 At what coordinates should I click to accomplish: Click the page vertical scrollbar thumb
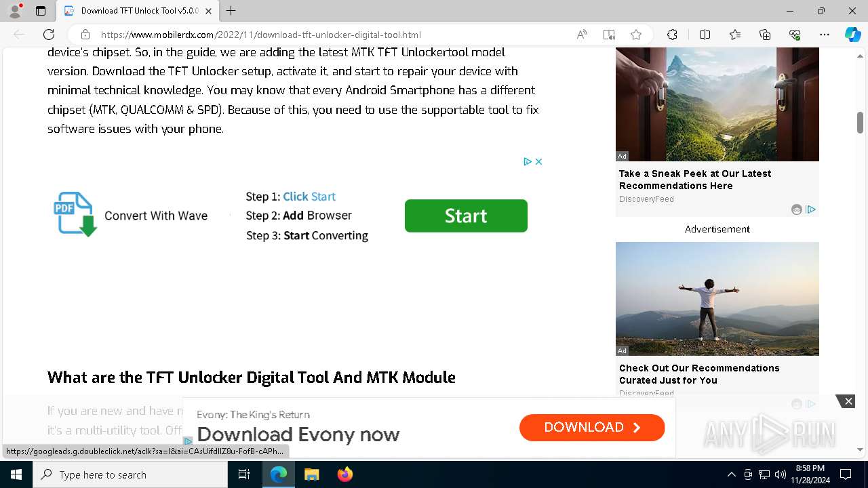860,123
